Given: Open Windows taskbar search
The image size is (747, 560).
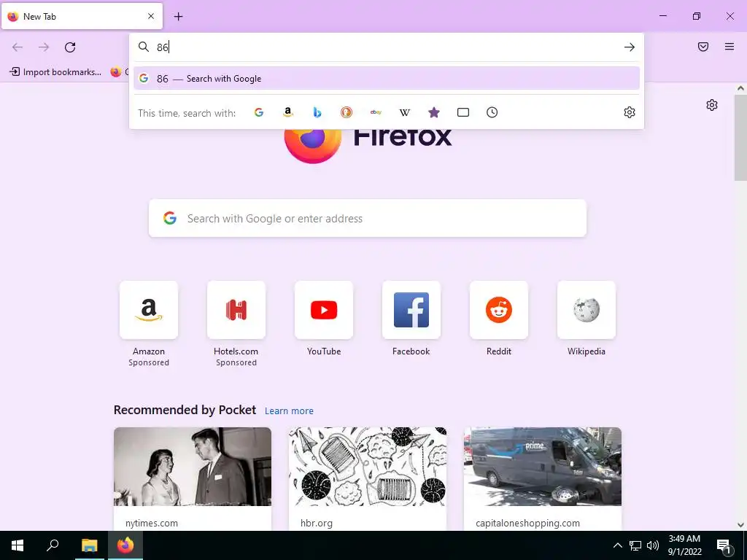Looking at the screenshot, I should tap(53, 545).
